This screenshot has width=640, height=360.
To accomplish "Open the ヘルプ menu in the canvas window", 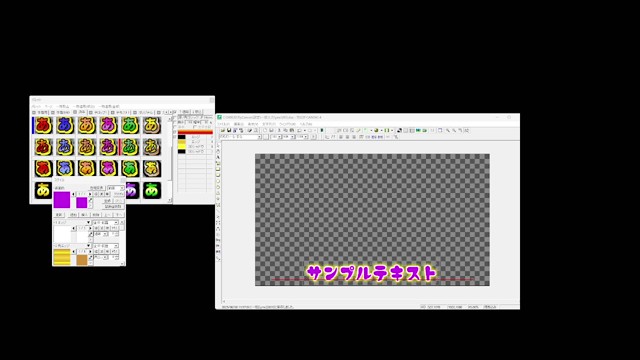I will click(x=306, y=124).
